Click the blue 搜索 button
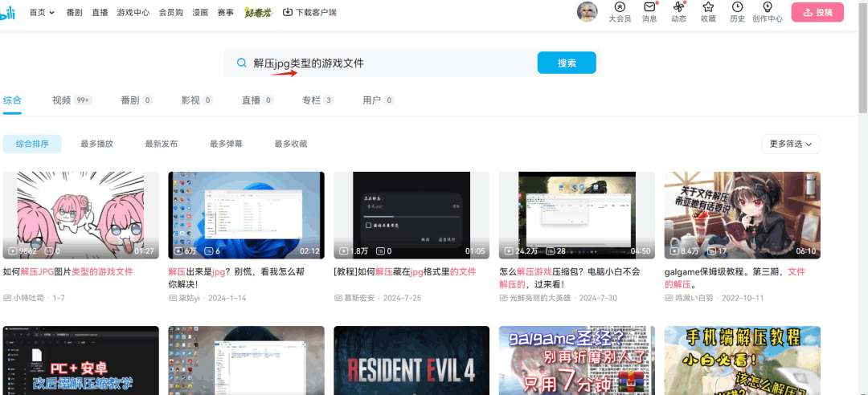Screen dimensions: 868x395 point(567,63)
